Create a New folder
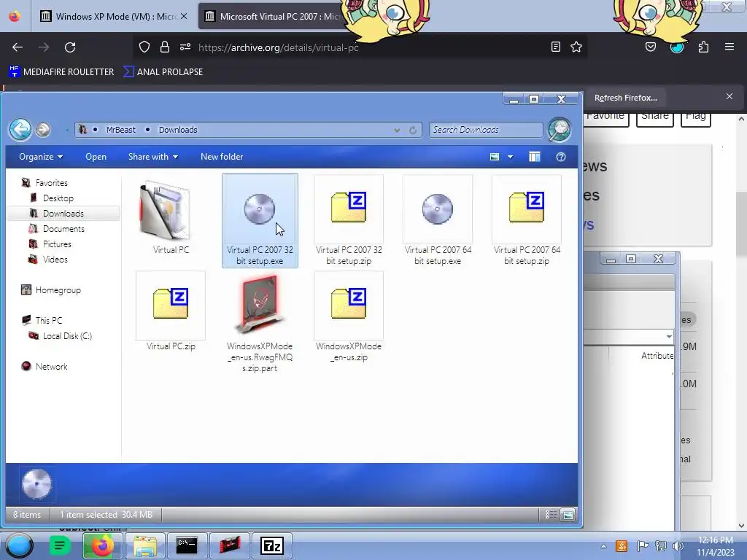This screenshot has height=560, width=747. [222, 157]
